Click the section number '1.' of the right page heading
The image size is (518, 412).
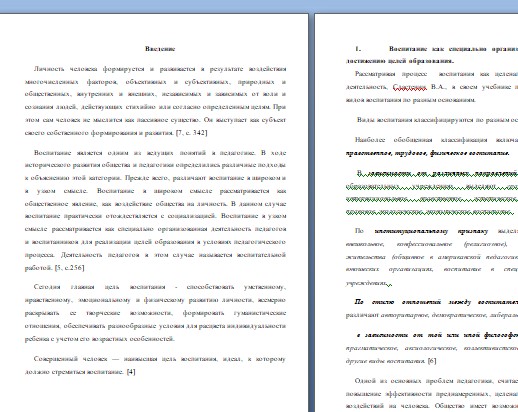[x=358, y=49]
